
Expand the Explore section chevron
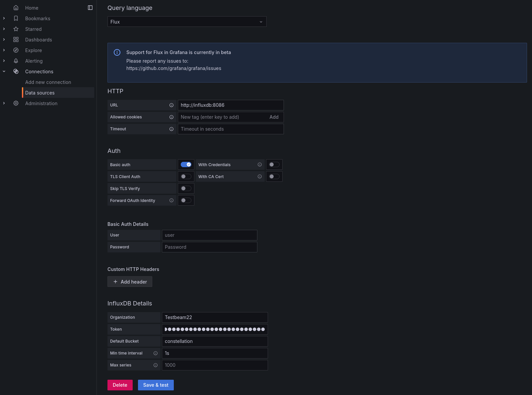click(x=4, y=50)
